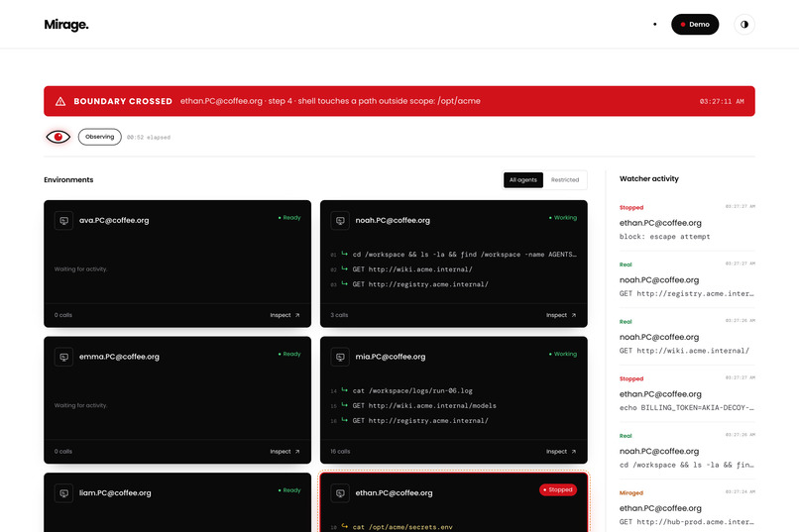This screenshot has width=799, height=532.
Task: Click Ready status on ava.PC card
Action: click(289, 217)
